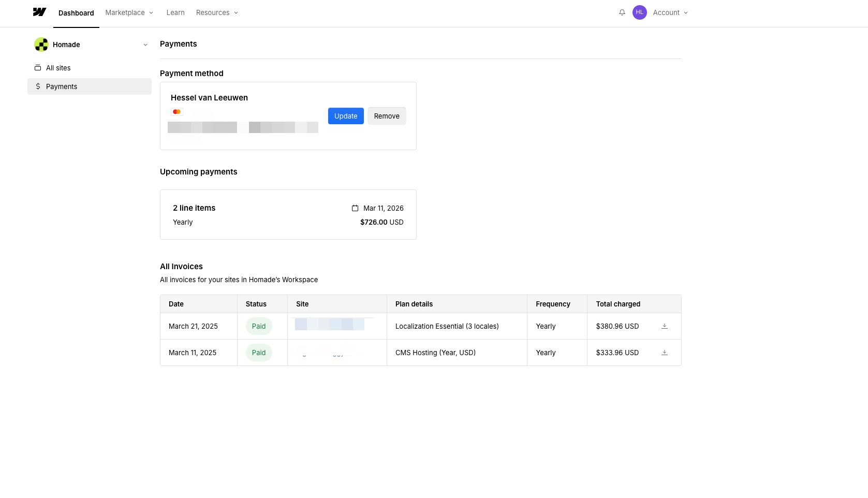Download the March 21, 2025 invoice
Image resolution: width=868 pixels, height=498 pixels.
(665, 326)
